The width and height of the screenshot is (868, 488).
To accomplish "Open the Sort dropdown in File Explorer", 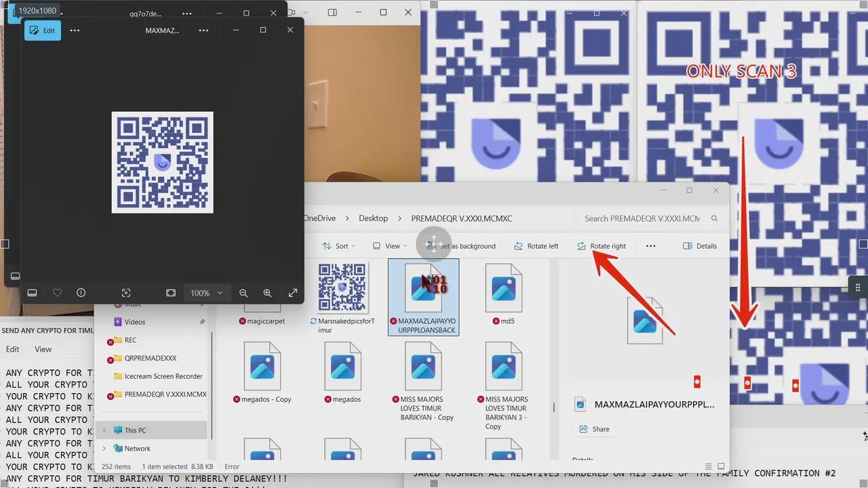I will (x=339, y=246).
